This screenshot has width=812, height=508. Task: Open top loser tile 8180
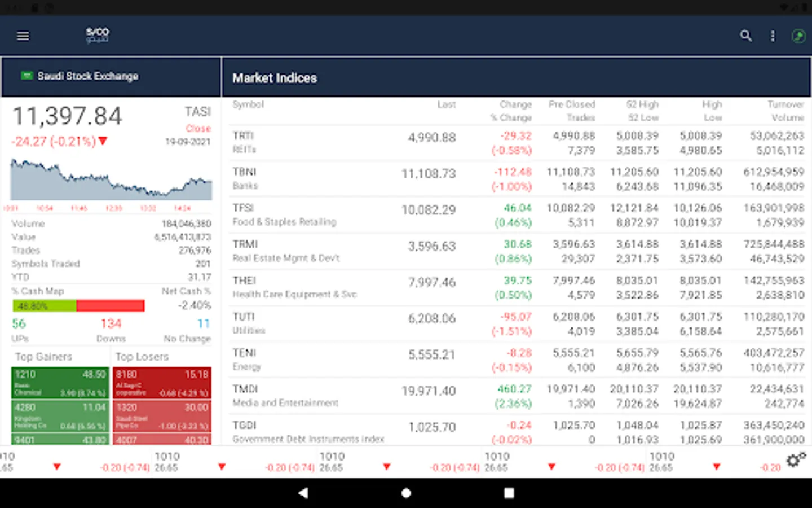(x=162, y=383)
